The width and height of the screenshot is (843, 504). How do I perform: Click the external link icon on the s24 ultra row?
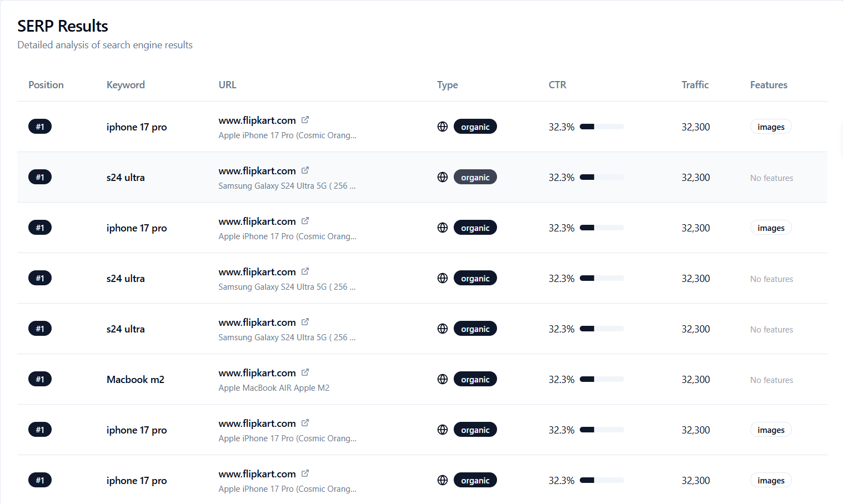pyautogui.click(x=305, y=170)
